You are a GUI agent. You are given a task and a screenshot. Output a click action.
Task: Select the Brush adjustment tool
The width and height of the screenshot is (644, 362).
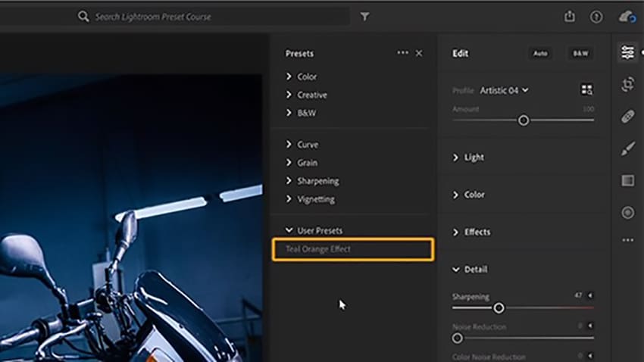tap(627, 148)
